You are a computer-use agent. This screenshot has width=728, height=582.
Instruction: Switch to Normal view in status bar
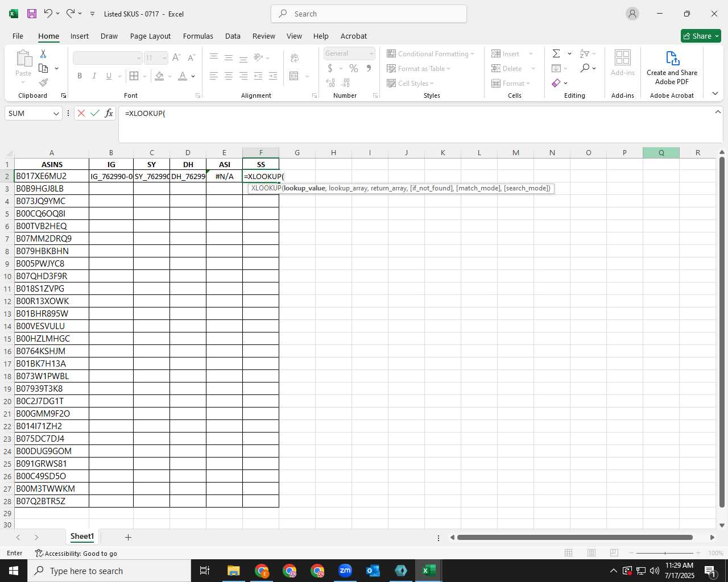(x=568, y=553)
